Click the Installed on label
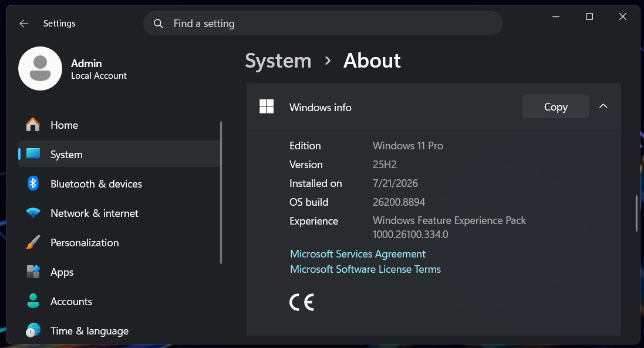The height and width of the screenshot is (348, 644). tap(315, 183)
